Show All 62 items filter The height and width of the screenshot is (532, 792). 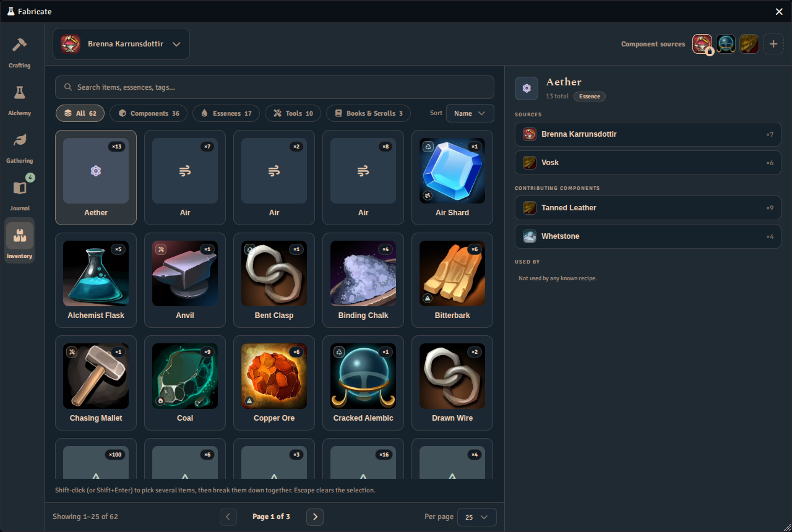pos(80,113)
